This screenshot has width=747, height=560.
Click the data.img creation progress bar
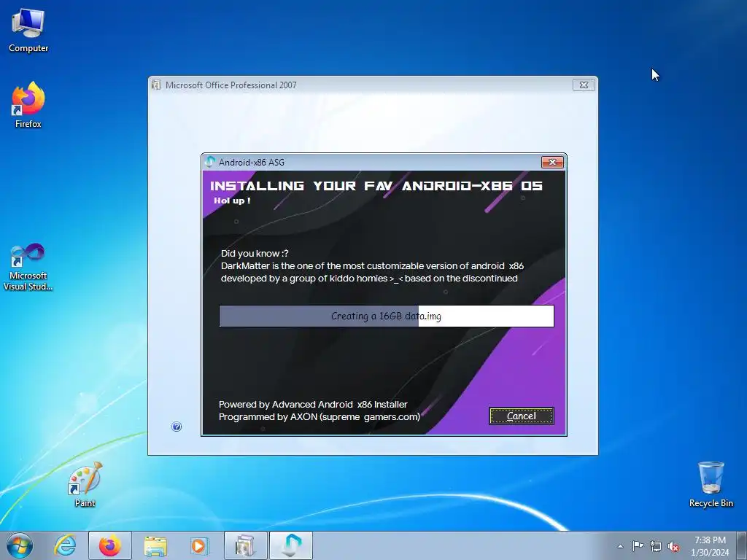pos(387,316)
